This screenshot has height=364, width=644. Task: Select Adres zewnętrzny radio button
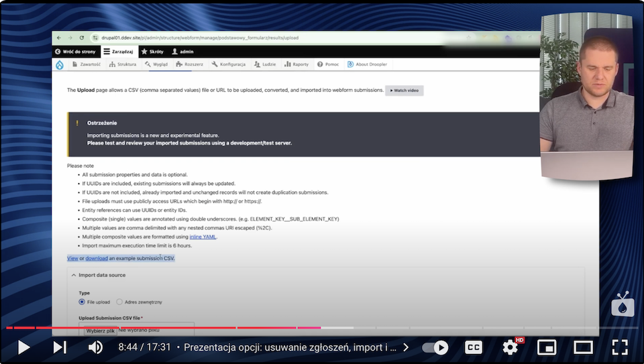pyautogui.click(x=119, y=302)
